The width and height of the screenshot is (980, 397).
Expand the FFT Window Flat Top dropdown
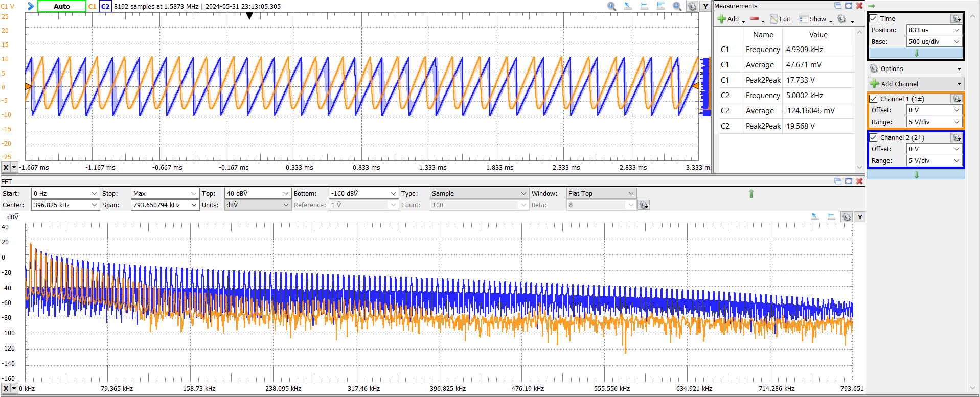point(601,193)
